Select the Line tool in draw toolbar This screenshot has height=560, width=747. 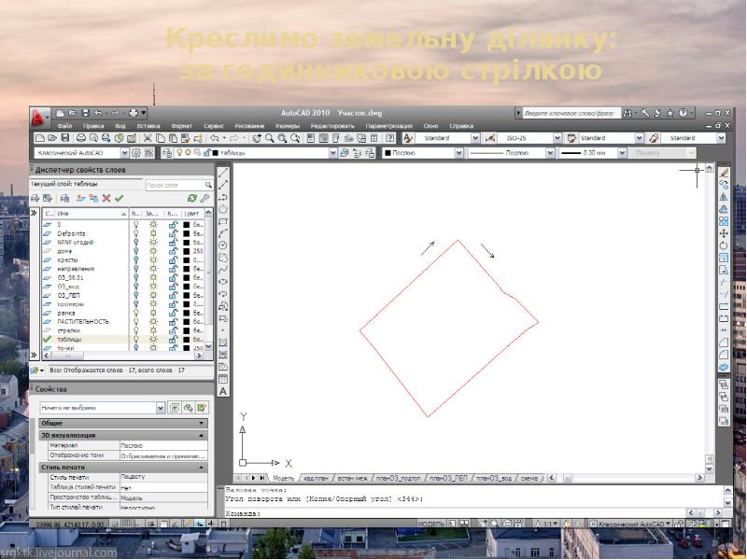tap(222, 173)
